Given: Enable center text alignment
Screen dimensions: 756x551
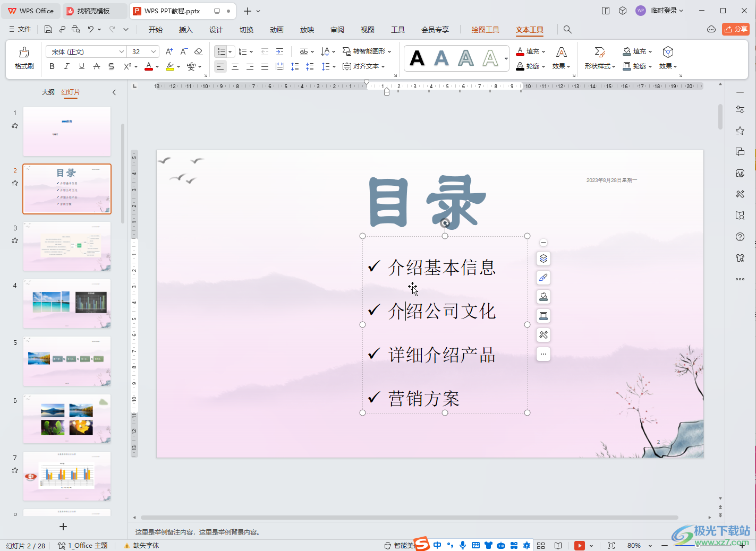Looking at the screenshot, I should (235, 66).
